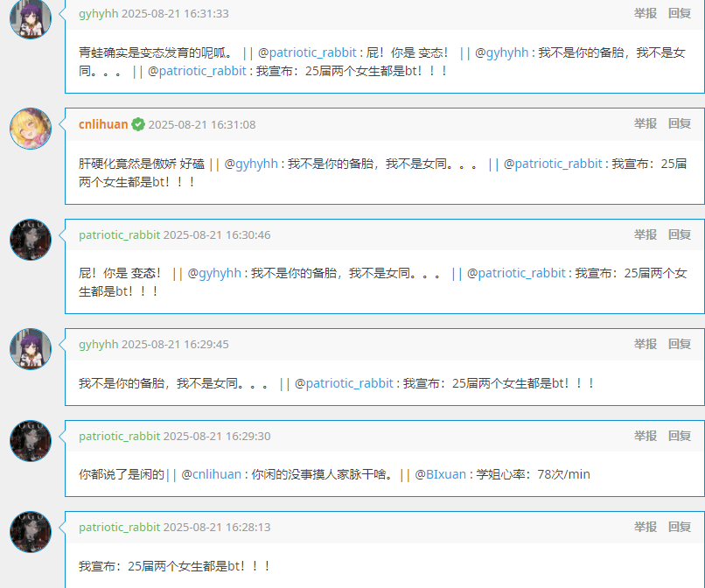Open gyhyhh's avatar on the 16:31:33 comment
This screenshot has width=705, height=588.
pos(31,19)
